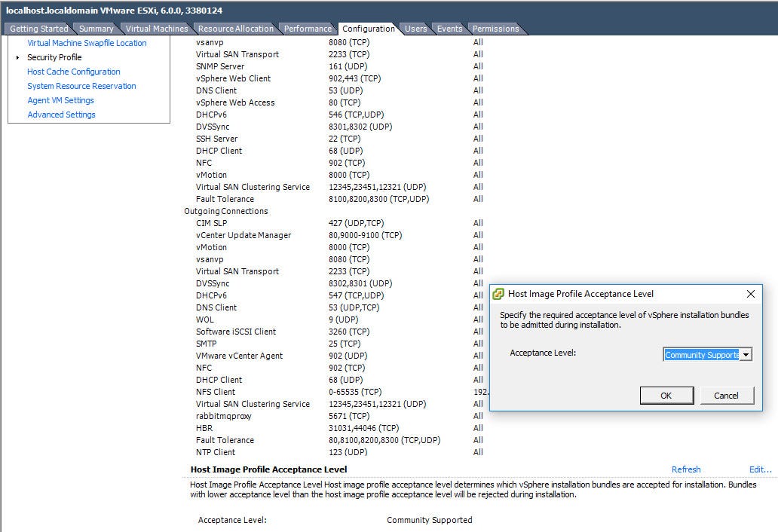Click the Community Supported value at bottom
Image resolution: width=778 pixels, height=532 pixels.
(x=430, y=520)
